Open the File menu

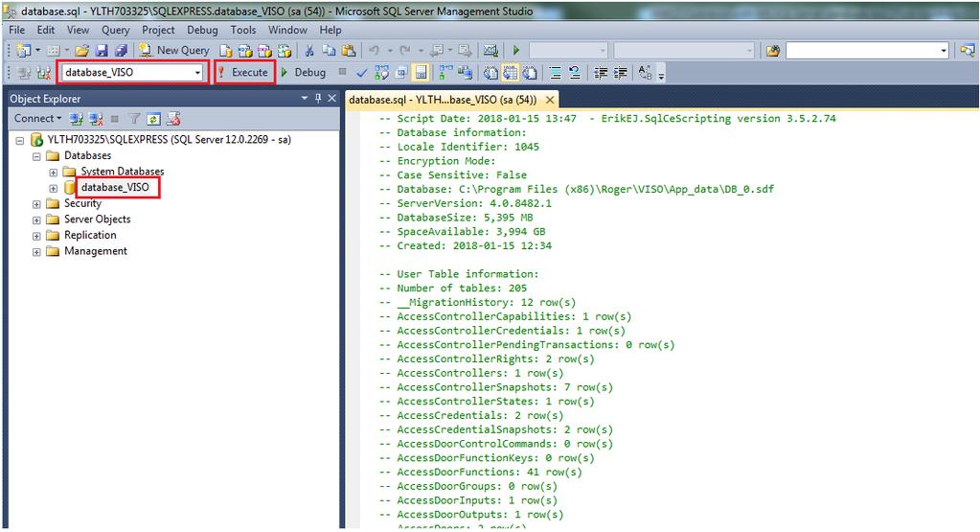pyautogui.click(x=17, y=30)
